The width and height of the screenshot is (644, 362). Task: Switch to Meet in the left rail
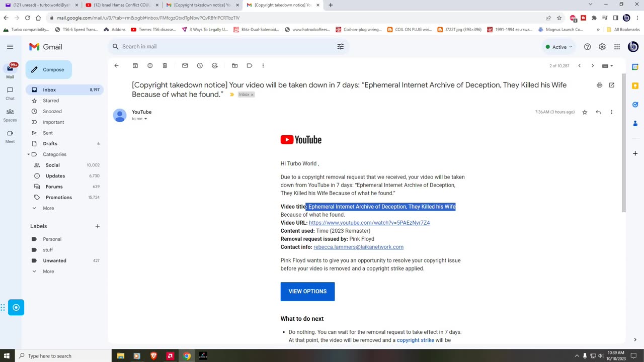tap(10, 137)
